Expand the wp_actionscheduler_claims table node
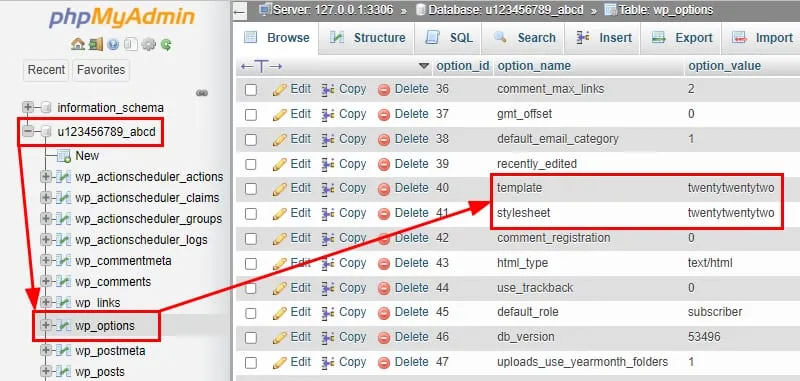The width and height of the screenshot is (800, 381). tap(45, 197)
